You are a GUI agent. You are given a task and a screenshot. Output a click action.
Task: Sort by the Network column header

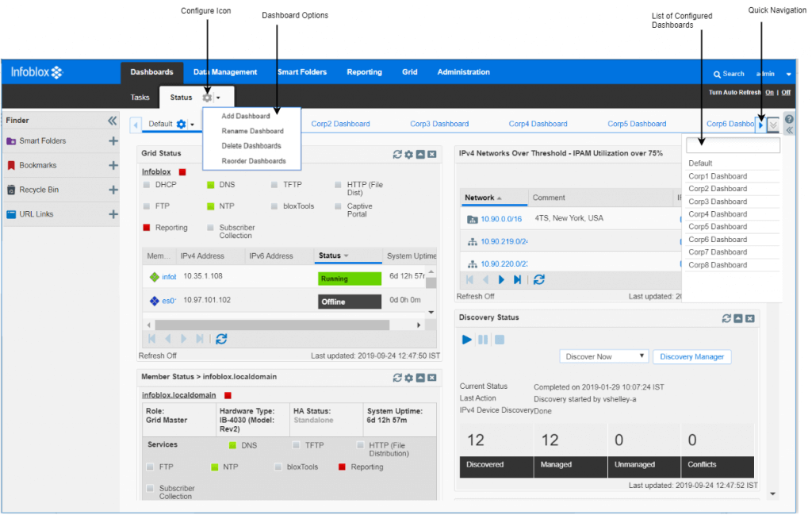pos(494,198)
